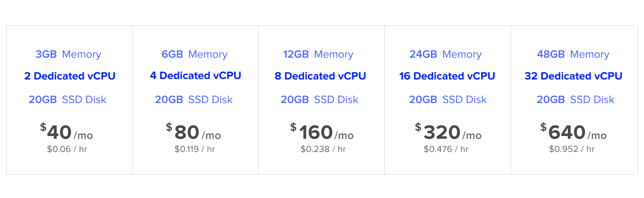Screen dimensions: 644x198
Task: Click the 48GB Memory text
Action: pyautogui.click(x=573, y=54)
